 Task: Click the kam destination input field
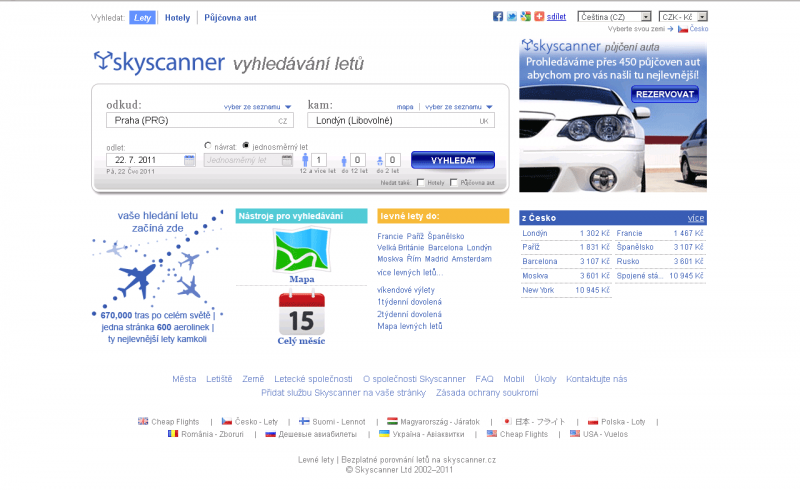click(400, 120)
